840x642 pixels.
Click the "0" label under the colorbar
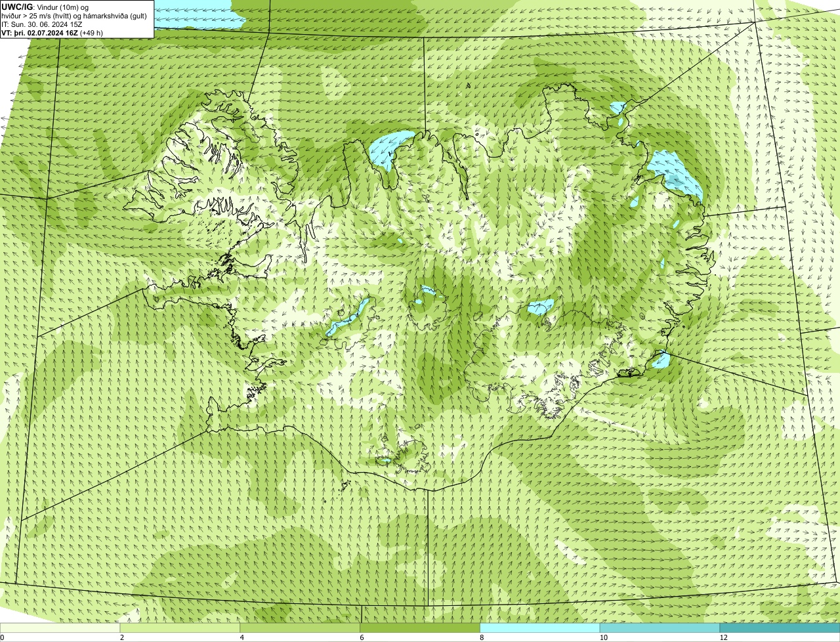pyautogui.click(x=2, y=637)
